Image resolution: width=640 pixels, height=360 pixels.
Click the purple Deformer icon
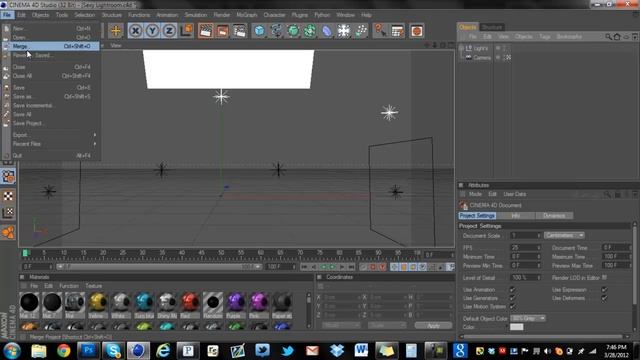click(327, 31)
